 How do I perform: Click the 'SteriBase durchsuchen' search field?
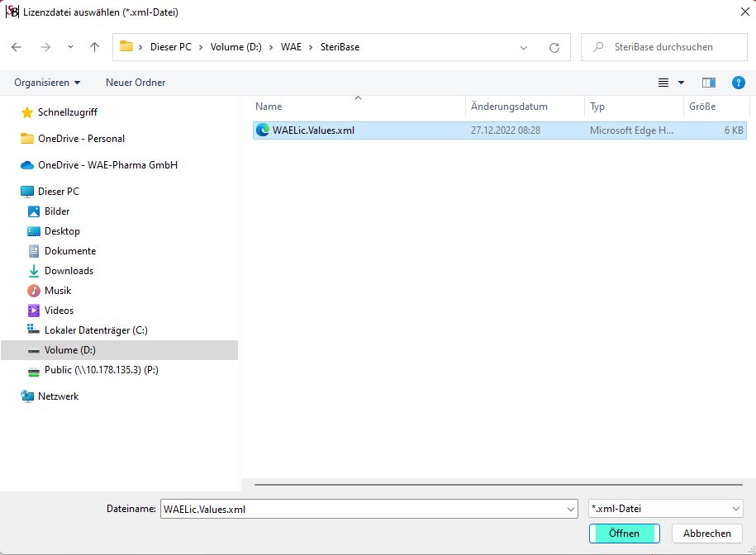664,47
